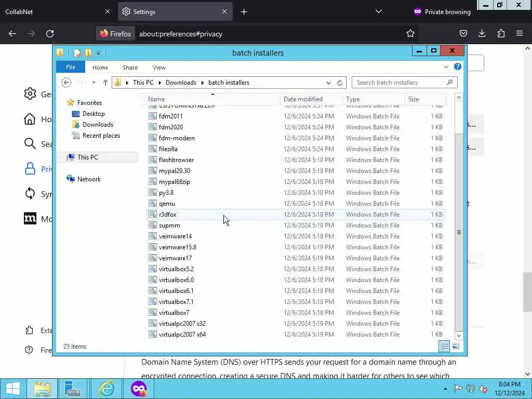Select the Settings Firefox tab

tap(175, 11)
